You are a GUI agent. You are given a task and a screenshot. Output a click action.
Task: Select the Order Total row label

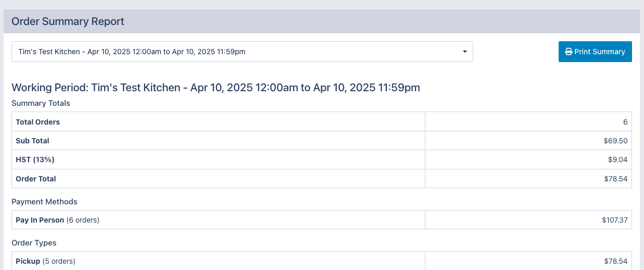coord(36,179)
